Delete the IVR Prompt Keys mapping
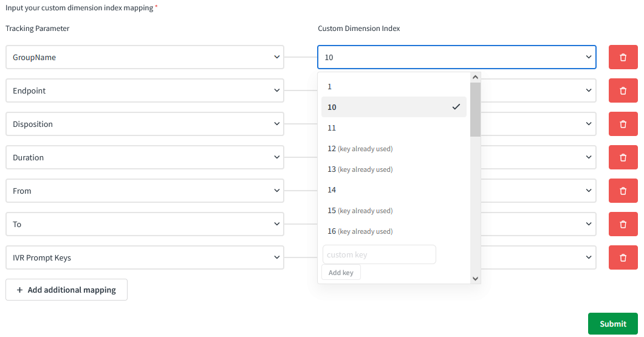 tap(623, 257)
